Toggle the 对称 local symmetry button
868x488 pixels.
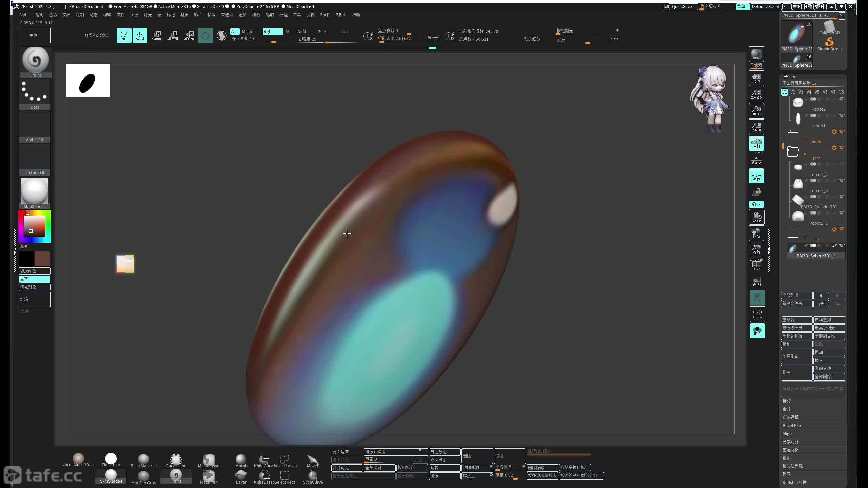coord(756,176)
